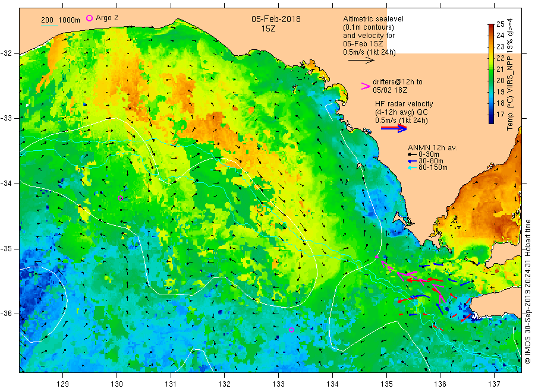Click the '05-Feb 15Z' altimetry time text

tap(363, 43)
